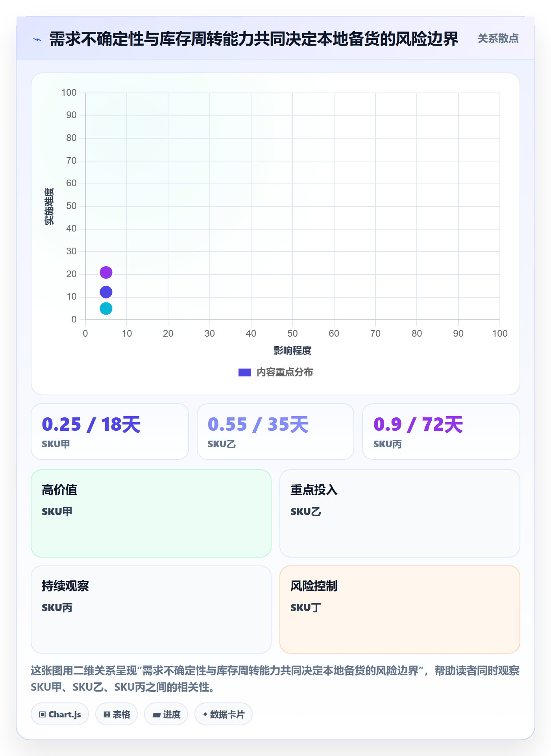
Task: Select the 重点投入 quadrant card
Action: [400, 513]
